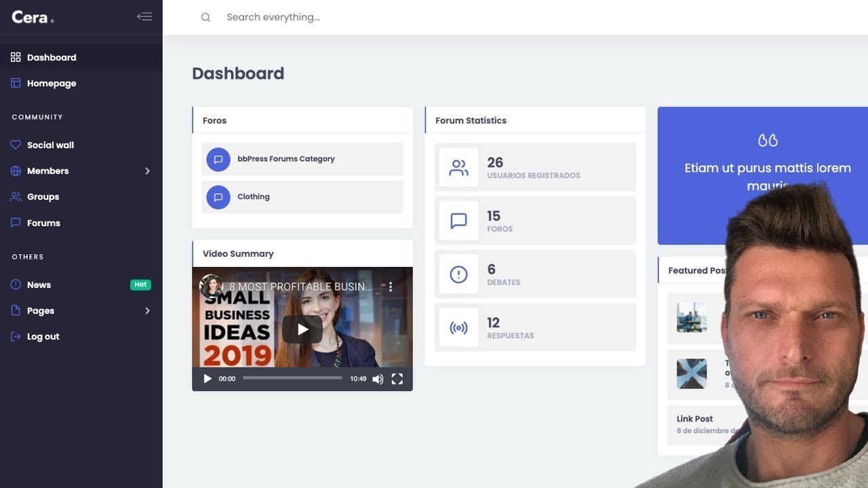Click the Cera logo

tap(33, 17)
